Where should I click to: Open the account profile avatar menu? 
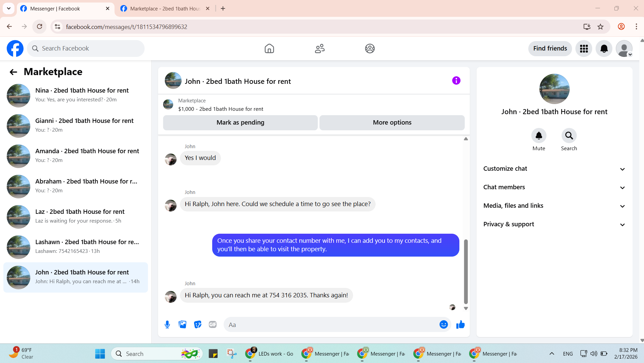(x=624, y=48)
